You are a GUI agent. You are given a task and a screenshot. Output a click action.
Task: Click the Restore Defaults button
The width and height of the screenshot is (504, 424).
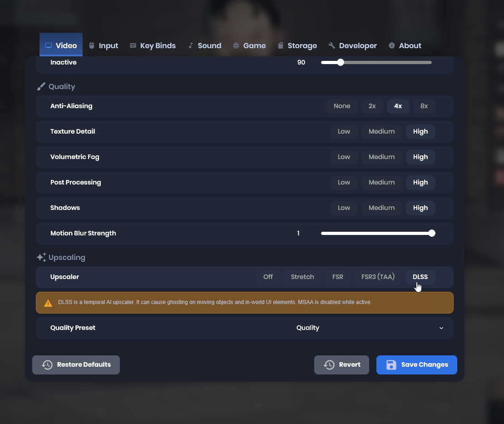[x=76, y=365]
